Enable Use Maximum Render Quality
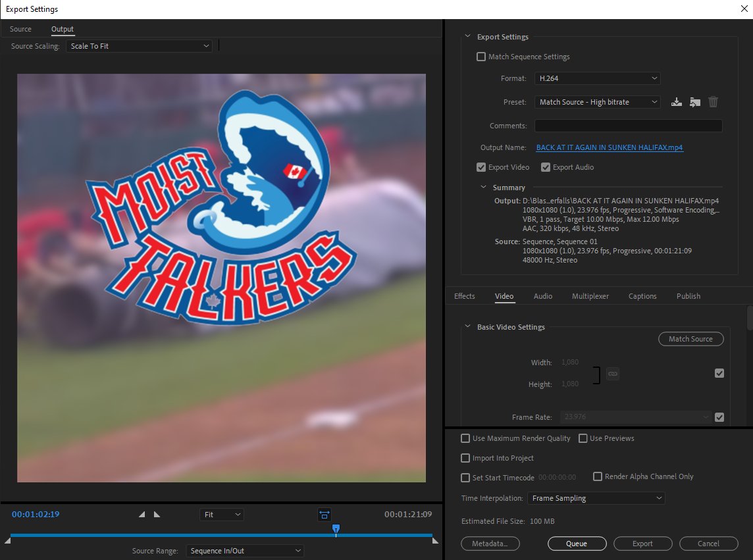 click(465, 438)
